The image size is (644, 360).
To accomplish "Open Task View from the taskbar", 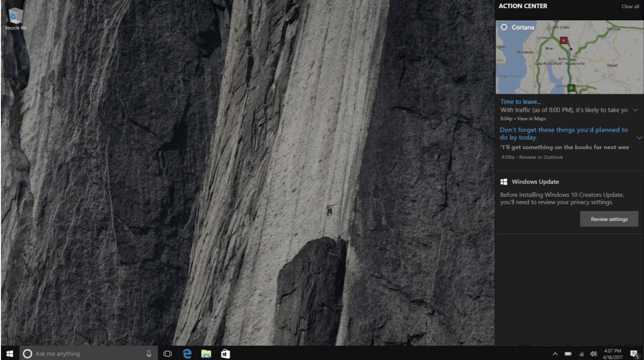I will tap(168, 354).
